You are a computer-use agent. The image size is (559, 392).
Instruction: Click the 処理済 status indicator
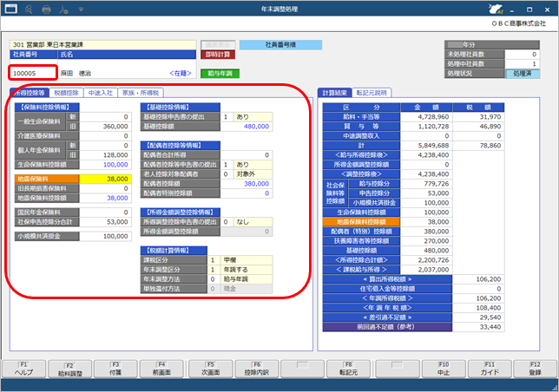[523, 74]
